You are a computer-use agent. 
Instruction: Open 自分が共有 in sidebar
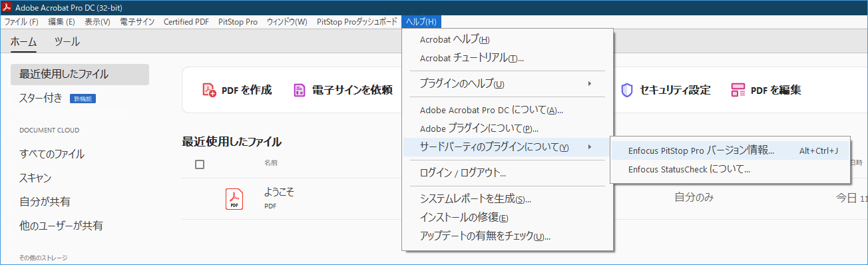(x=45, y=202)
